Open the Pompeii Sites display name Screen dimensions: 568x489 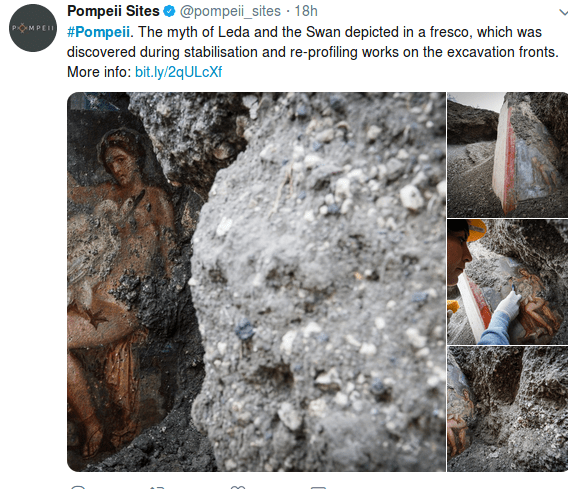tap(113, 11)
